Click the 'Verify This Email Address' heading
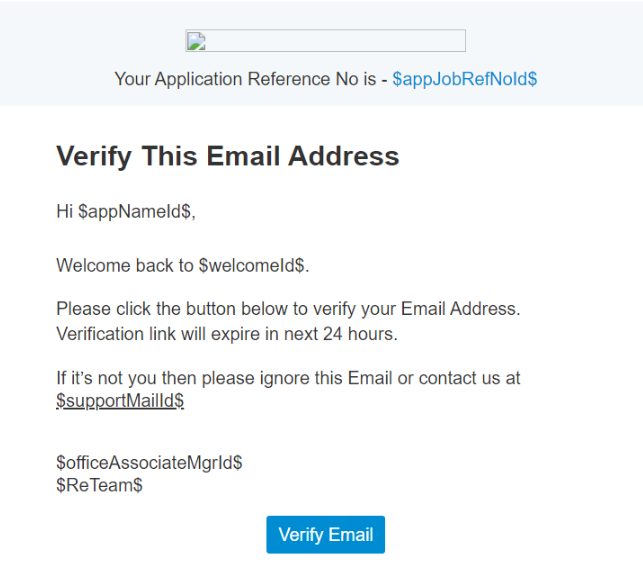 pos(228,156)
